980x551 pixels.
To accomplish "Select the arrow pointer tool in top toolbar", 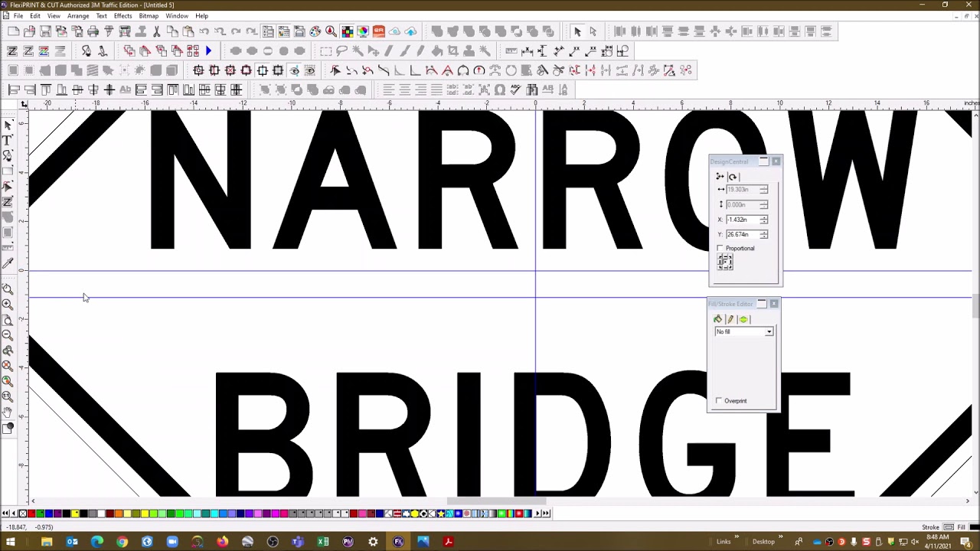I will click(x=577, y=31).
